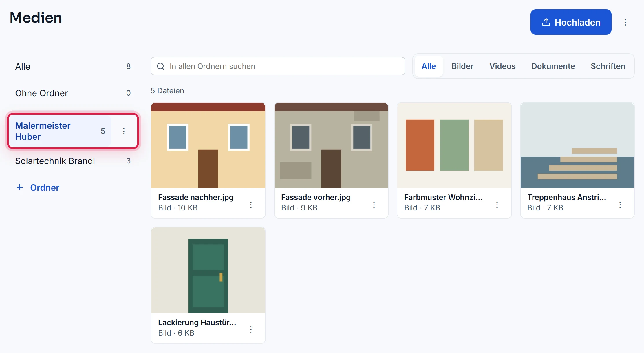
Task: Open the Fassade nachher.jpg thumbnail
Action: click(208, 145)
